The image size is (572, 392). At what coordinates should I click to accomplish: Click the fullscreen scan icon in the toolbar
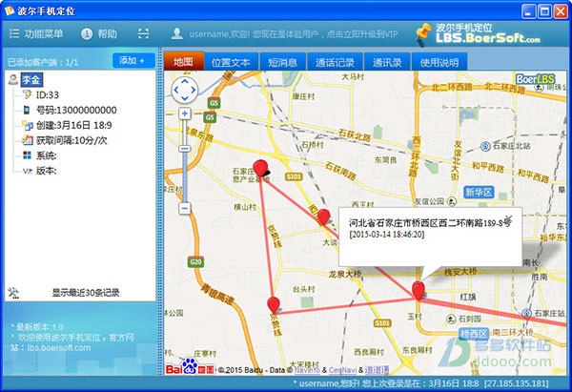143,34
